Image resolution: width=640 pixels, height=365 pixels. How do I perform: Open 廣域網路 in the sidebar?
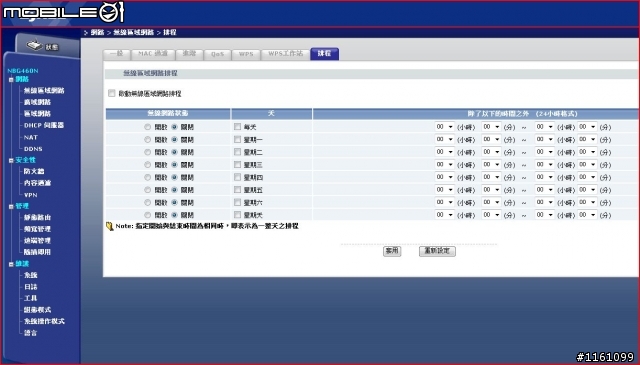point(37,102)
